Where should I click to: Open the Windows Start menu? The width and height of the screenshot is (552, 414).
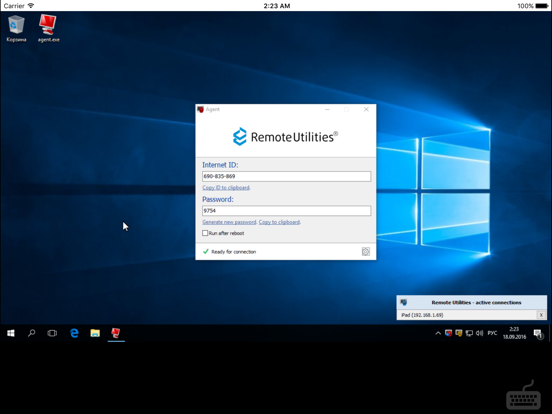point(11,333)
